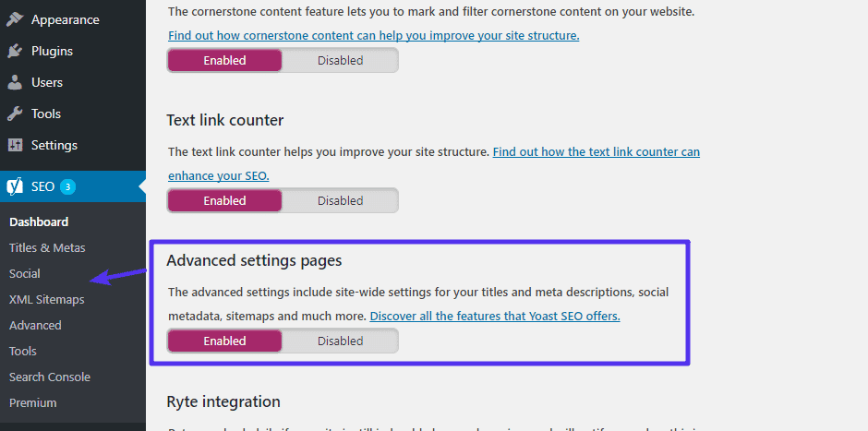This screenshot has height=431, width=868.
Task: Open Discover all Yoast SEO features link
Action: pos(494,316)
